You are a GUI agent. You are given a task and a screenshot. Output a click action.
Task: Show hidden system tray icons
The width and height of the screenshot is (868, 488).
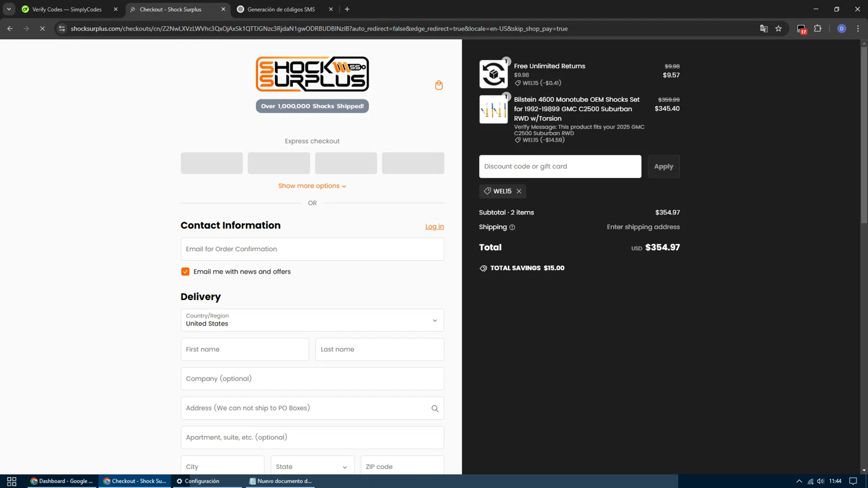tap(799, 481)
